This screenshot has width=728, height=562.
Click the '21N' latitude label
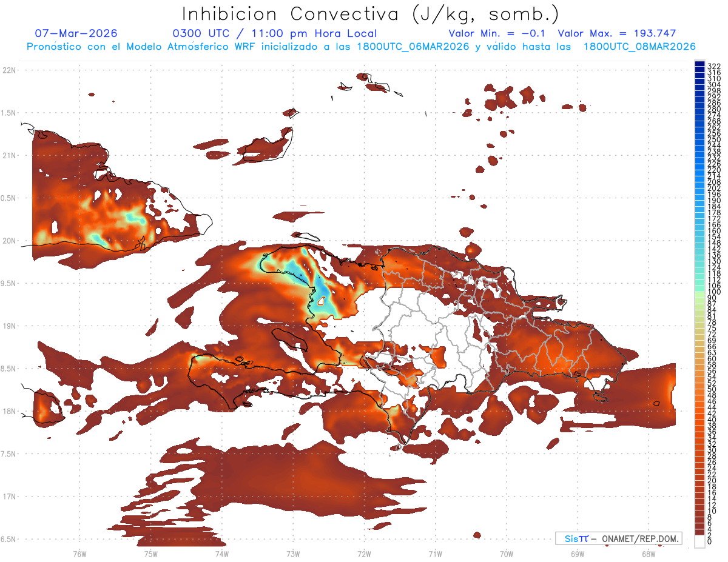click(9, 155)
